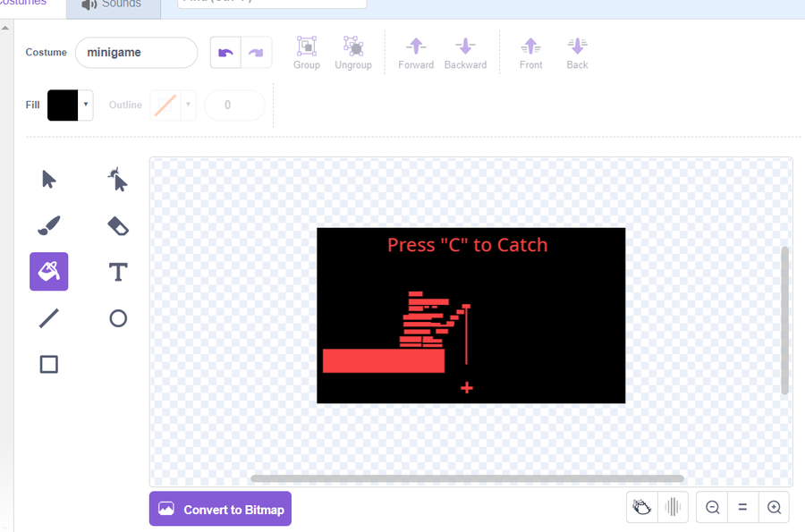Select the Circle tool
The width and height of the screenshot is (805, 532).
coord(118,318)
